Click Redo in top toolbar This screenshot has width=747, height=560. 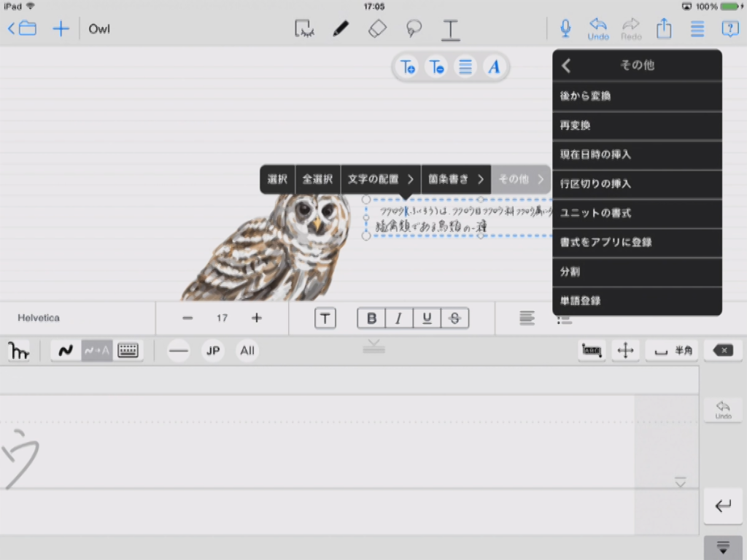coord(631,29)
